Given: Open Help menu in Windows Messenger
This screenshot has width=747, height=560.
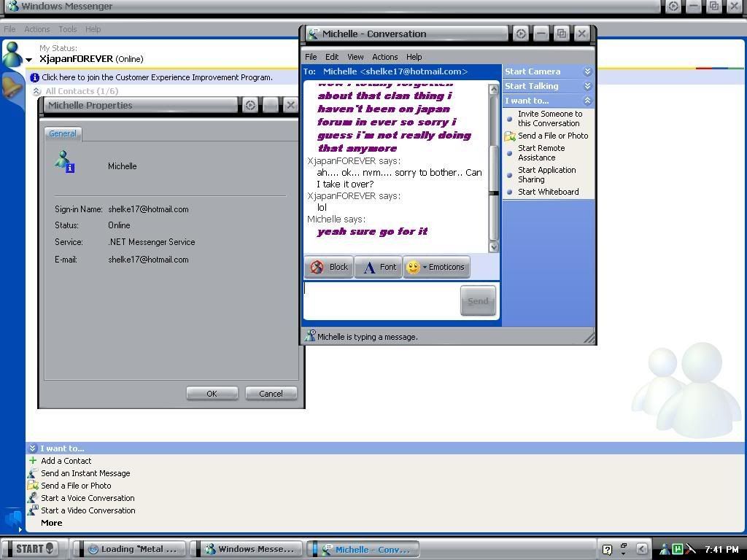Looking at the screenshot, I should (x=93, y=29).
